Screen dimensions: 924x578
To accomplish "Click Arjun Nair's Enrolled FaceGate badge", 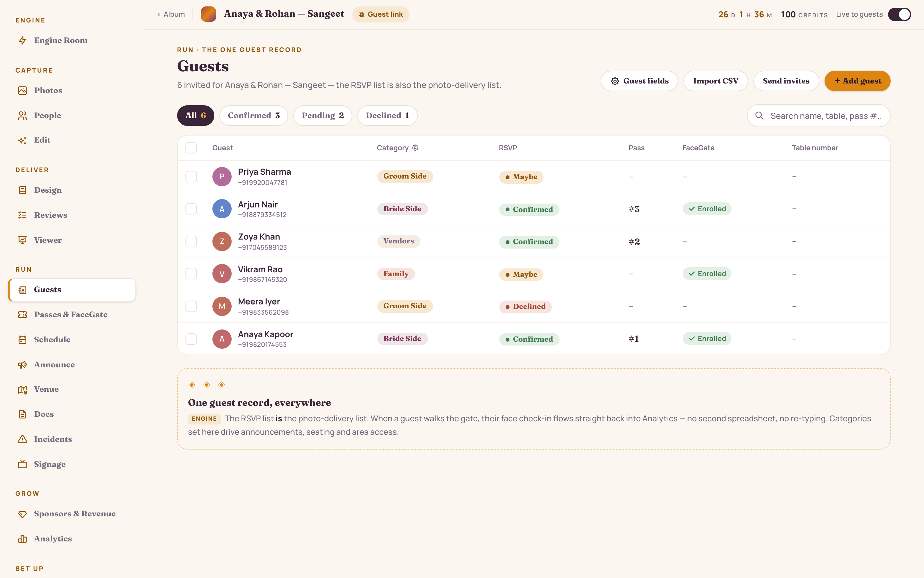I will (707, 209).
